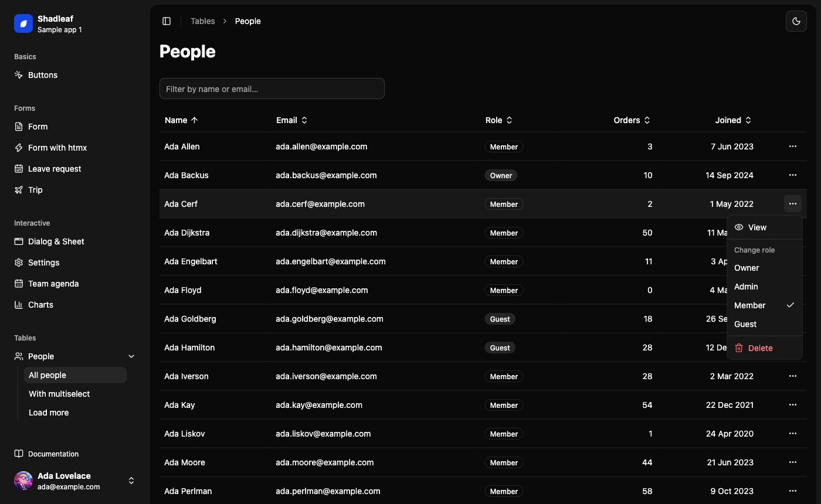Toggle the sidebar panel icon

pyautogui.click(x=167, y=21)
